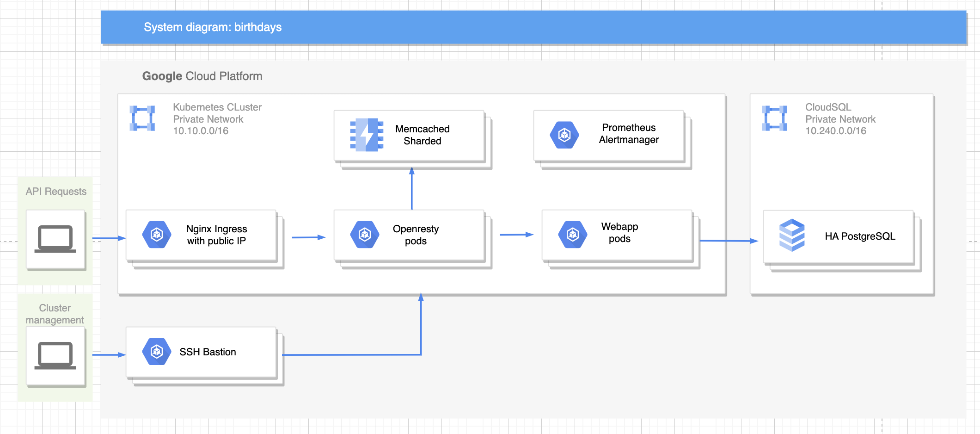
Task: Select the SSH Bastion connector to cluster
Action: [421, 355]
